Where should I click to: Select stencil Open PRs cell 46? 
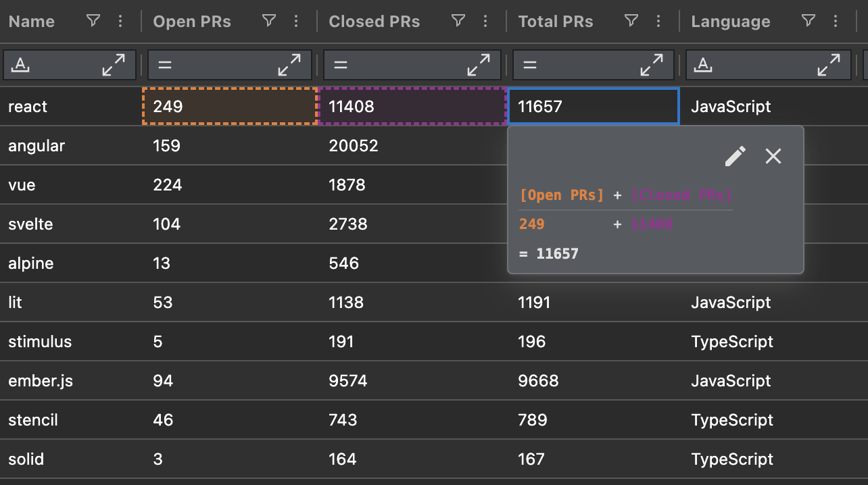[229, 419]
